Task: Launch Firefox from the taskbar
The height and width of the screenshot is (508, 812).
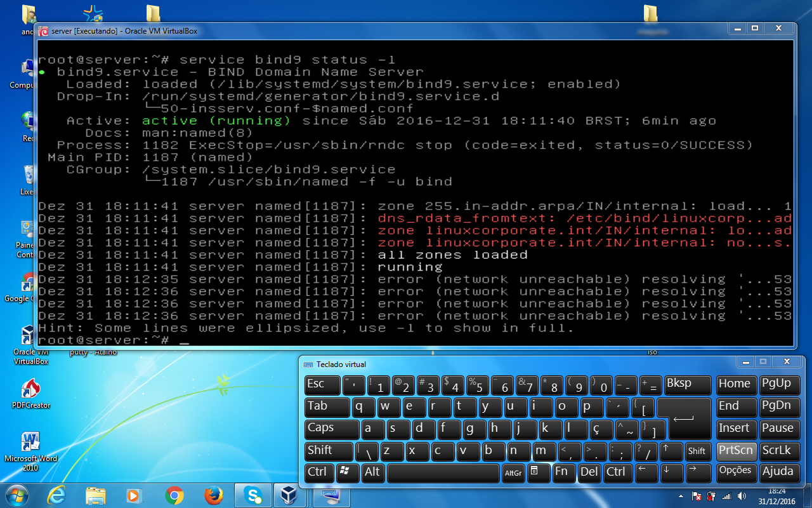Action: [214, 495]
